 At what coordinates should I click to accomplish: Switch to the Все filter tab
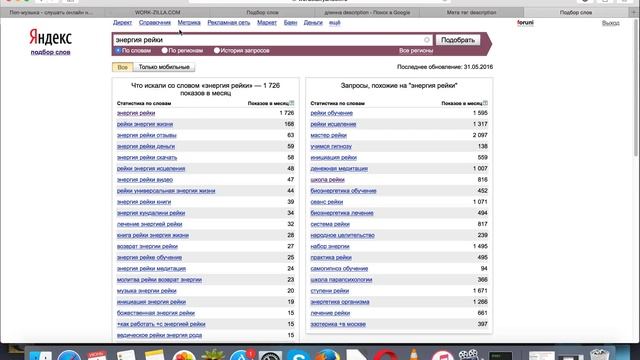point(122,67)
